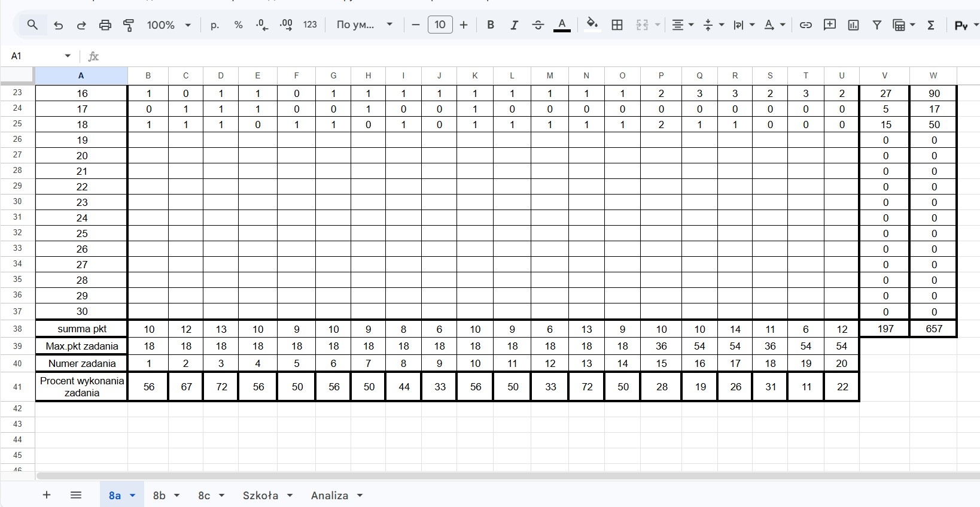Open the borders tool

[x=617, y=25]
